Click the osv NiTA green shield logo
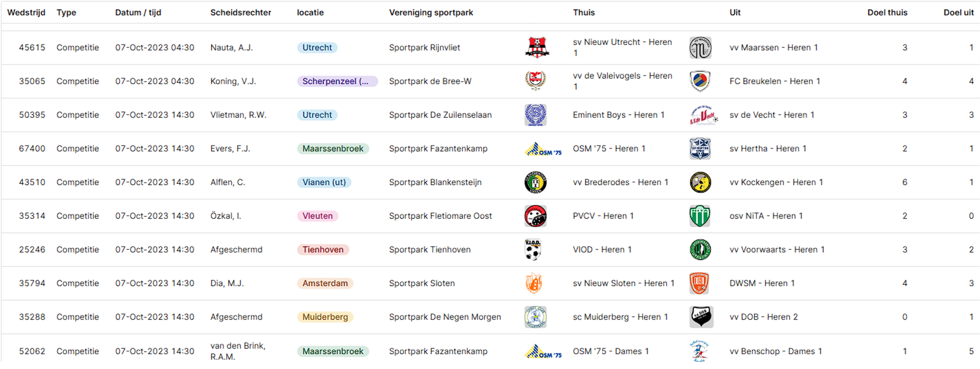The width and height of the screenshot is (980, 369). (700, 216)
